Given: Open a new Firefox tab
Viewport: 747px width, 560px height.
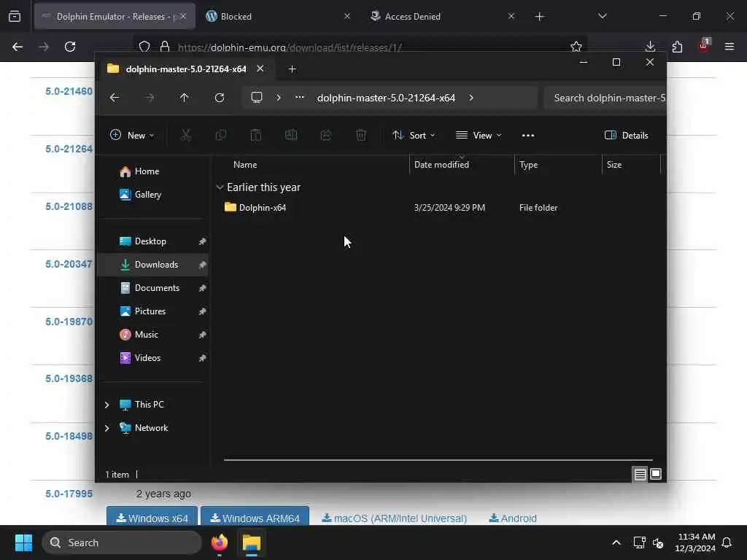Looking at the screenshot, I should point(539,17).
